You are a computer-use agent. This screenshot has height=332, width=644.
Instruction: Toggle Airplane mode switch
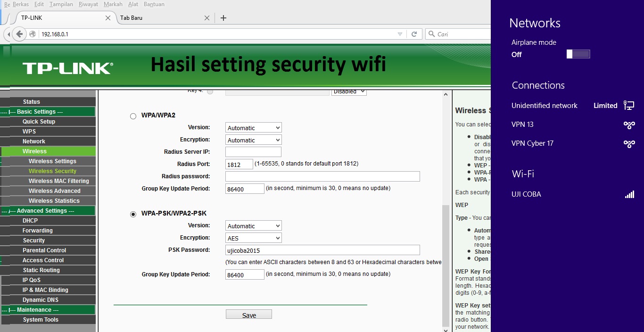(x=578, y=54)
